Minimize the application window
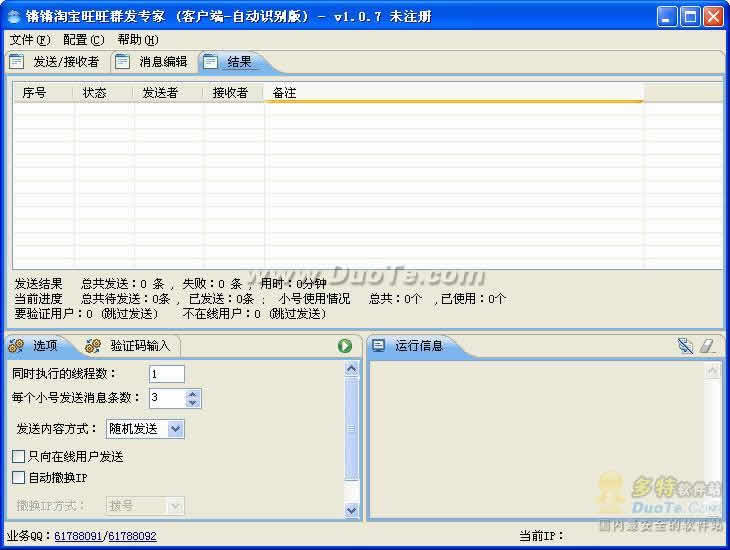This screenshot has width=730, height=550. pos(667,17)
